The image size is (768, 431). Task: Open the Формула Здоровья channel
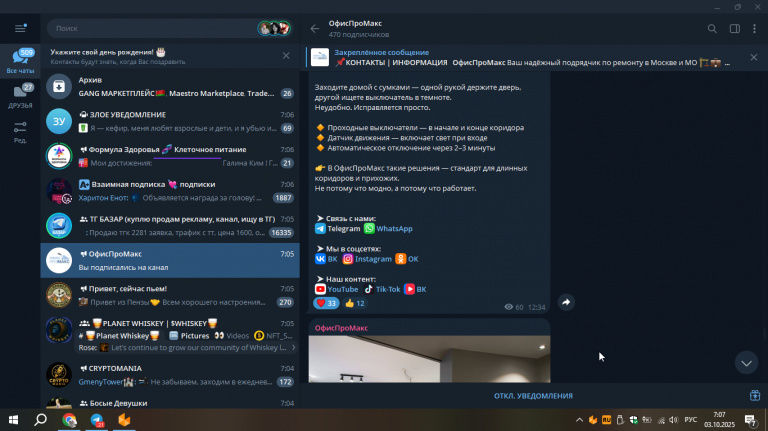tap(170, 156)
